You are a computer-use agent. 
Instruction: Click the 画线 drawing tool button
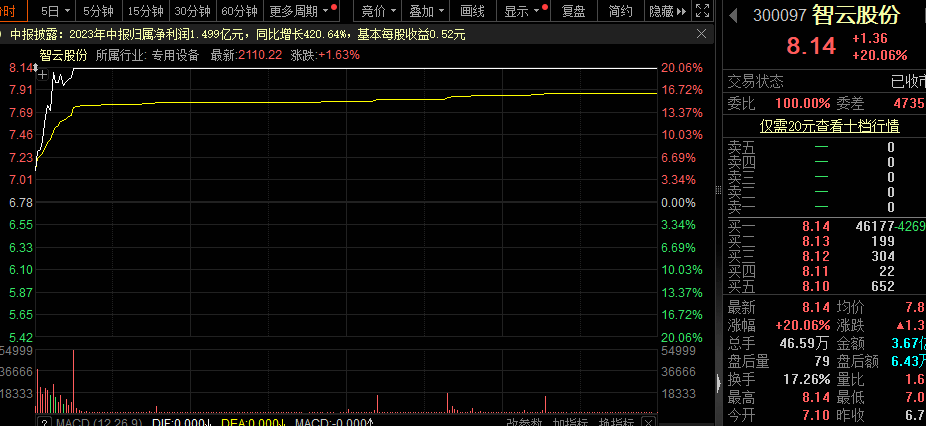coord(472,12)
